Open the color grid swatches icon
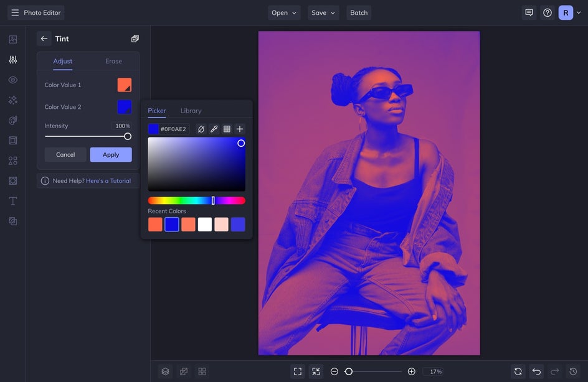 (x=227, y=129)
